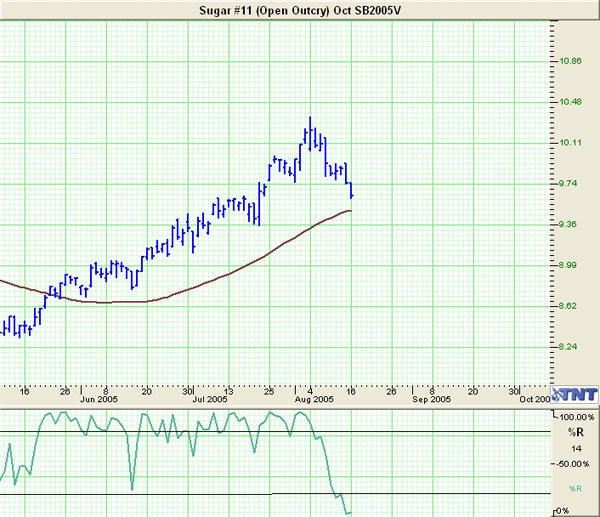Click the 8.24 price axis value

[x=568, y=347]
